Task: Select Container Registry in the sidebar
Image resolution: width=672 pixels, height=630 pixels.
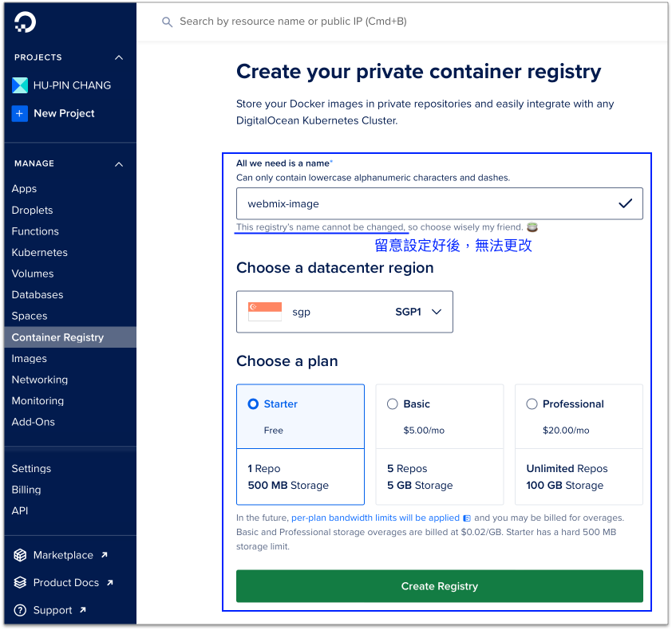Action: coord(70,337)
